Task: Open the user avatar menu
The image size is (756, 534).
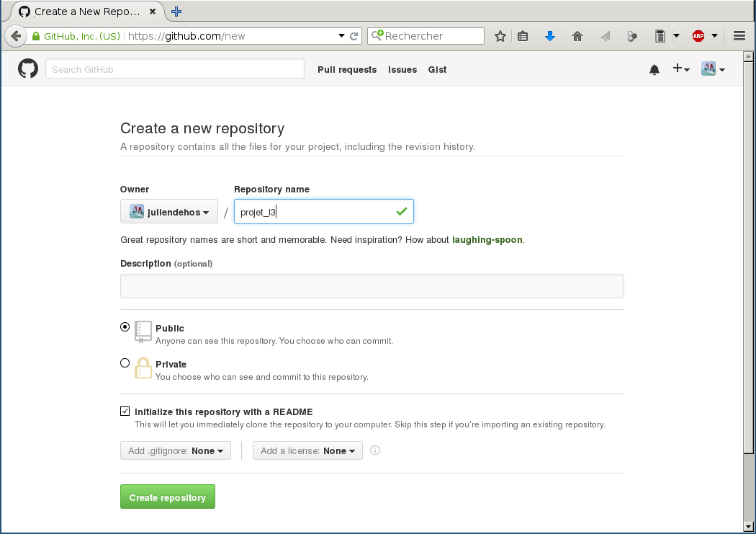Action: 713,69
